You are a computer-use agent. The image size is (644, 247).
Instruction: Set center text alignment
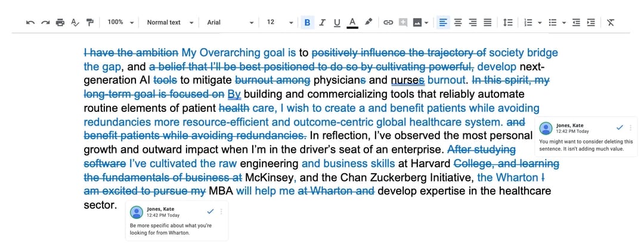pos(457,23)
